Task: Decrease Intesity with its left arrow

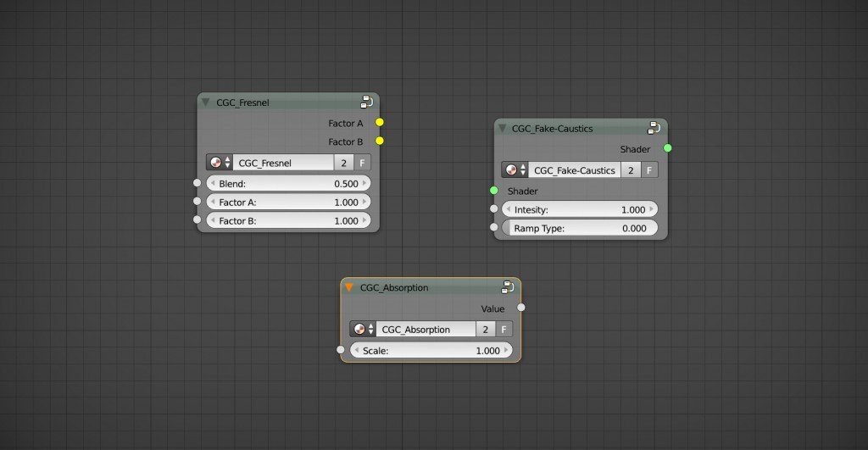Action: 509,209
